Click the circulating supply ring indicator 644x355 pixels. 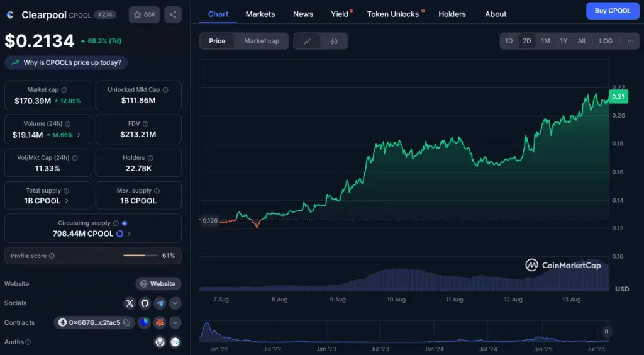[x=119, y=234]
